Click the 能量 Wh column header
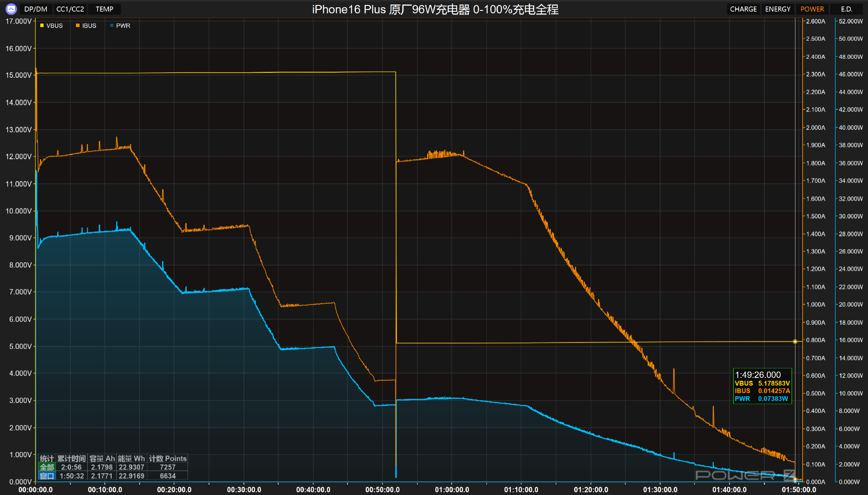Viewport: 868px width, 495px height. [132, 459]
